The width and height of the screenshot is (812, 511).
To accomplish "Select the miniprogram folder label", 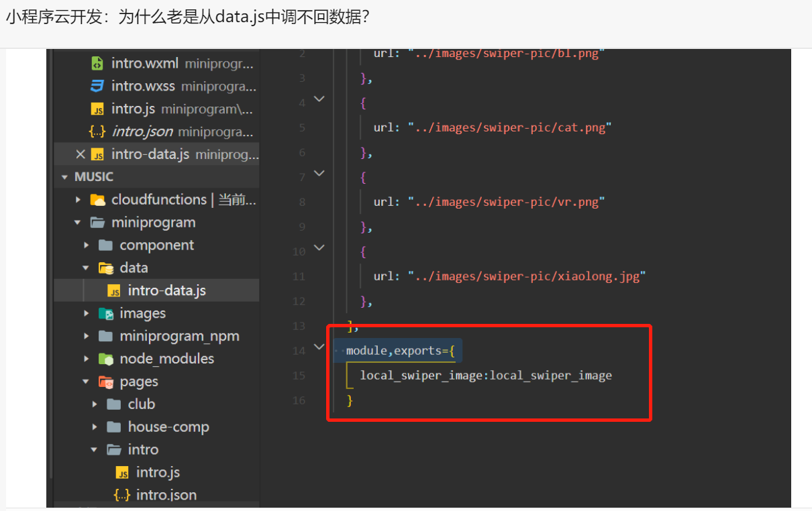I will pos(154,223).
